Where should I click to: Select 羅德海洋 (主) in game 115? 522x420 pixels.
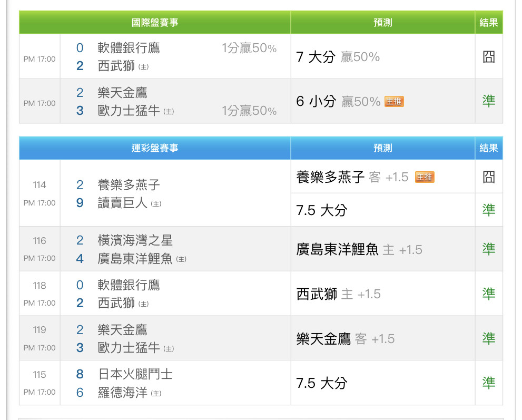coord(130,393)
